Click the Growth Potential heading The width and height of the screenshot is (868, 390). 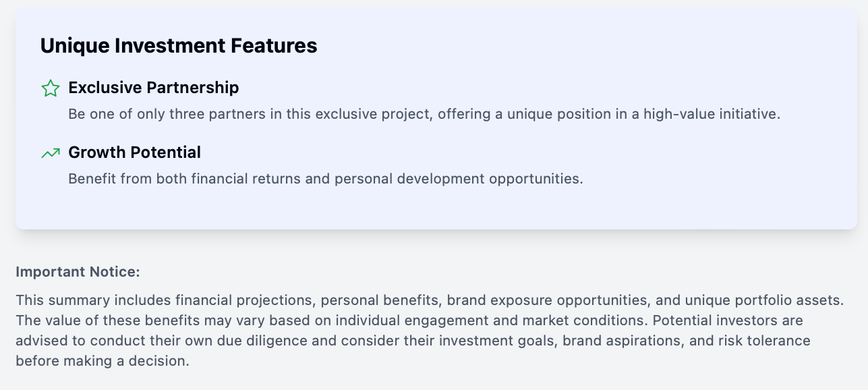click(135, 152)
